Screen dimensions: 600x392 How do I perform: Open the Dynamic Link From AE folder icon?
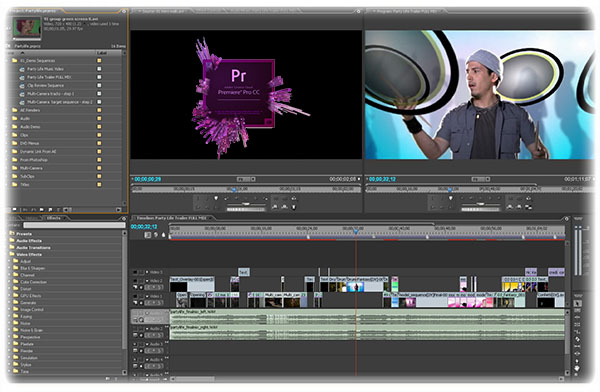15,152
